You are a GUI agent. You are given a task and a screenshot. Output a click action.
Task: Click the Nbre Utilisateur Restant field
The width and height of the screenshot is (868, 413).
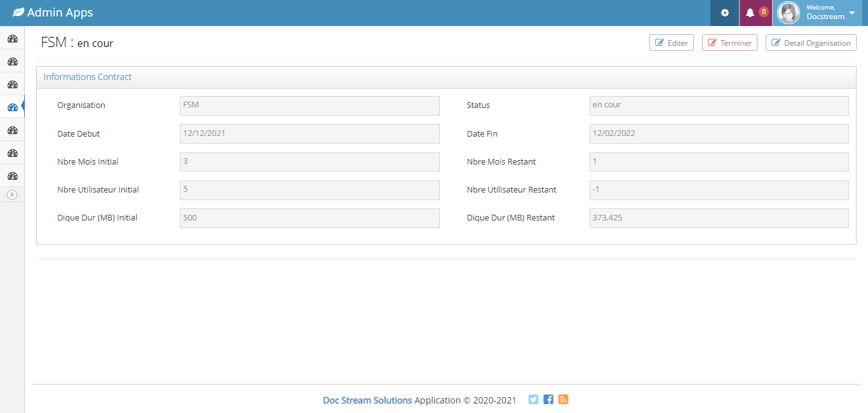[719, 189]
